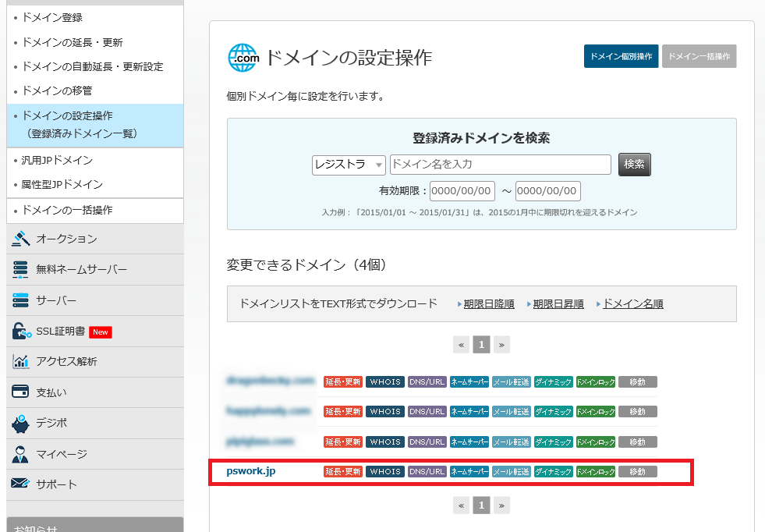This screenshot has height=532, width=765.
Task: Click the ドメイン名 search input field
Action: (x=500, y=165)
